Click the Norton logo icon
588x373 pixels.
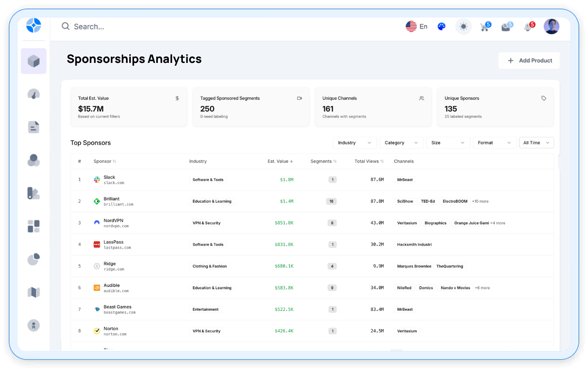click(x=97, y=331)
